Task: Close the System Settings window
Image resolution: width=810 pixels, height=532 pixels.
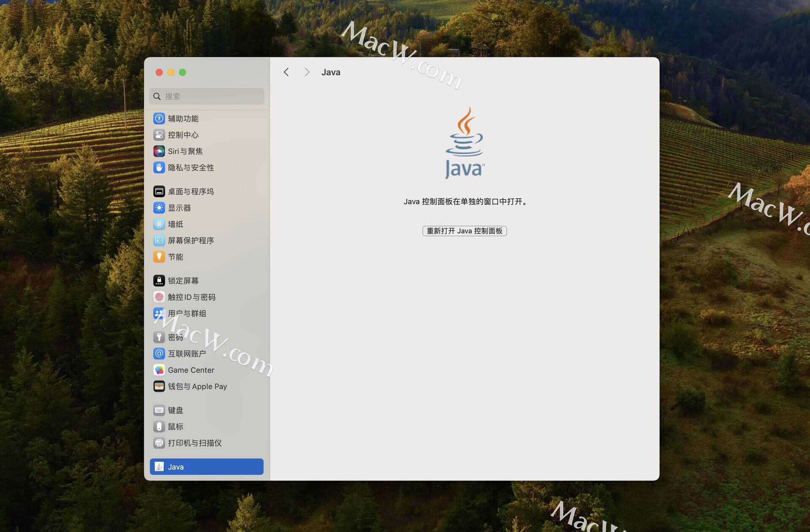Action: click(x=159, y=72)
